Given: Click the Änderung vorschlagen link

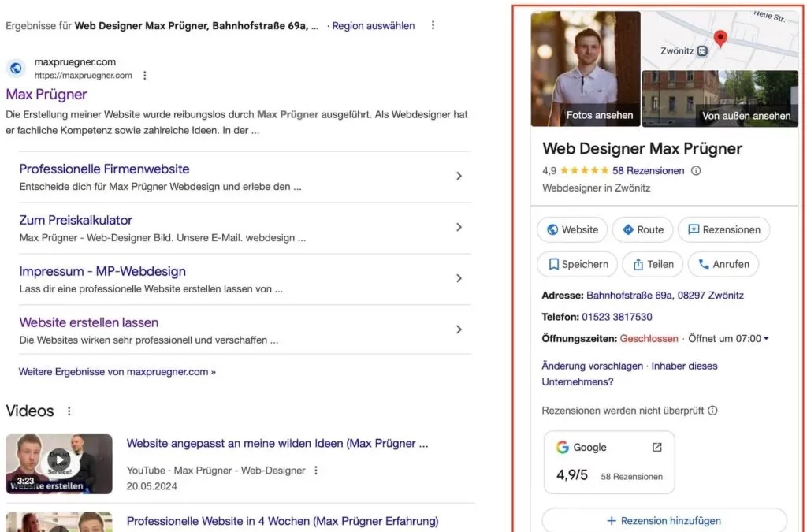Looking at the screenshot, I should (592, 366).
